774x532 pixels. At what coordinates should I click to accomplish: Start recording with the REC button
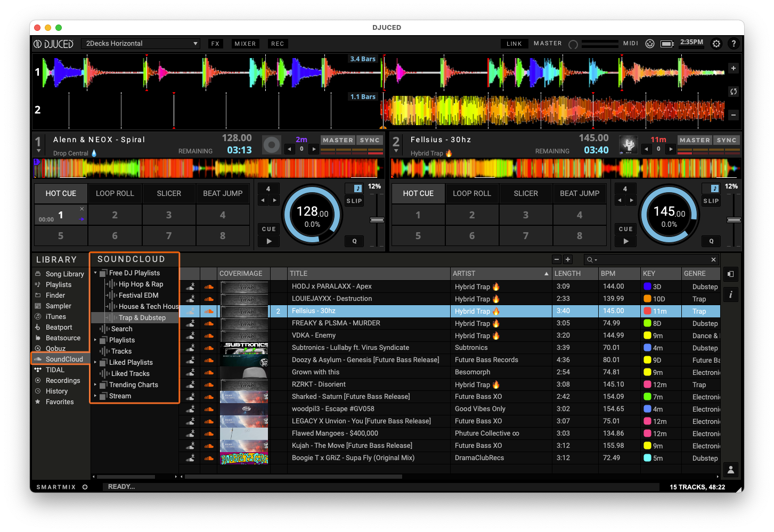[x=278, y=43]
